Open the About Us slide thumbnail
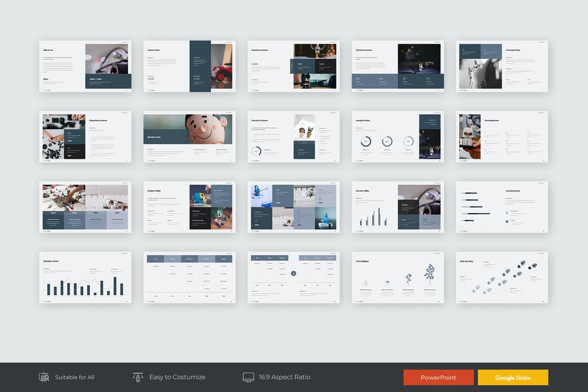The height and width of the screenshot is (392, 588). coord(85,66)
